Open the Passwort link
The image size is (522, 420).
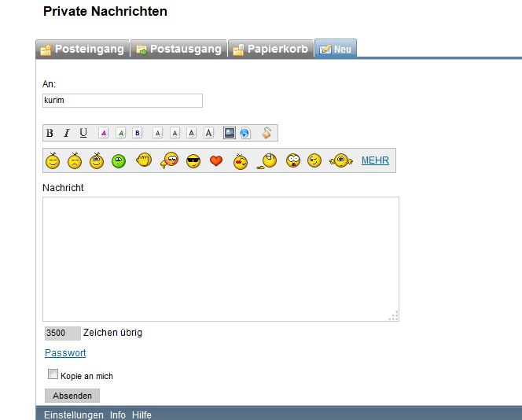[65, 352]
